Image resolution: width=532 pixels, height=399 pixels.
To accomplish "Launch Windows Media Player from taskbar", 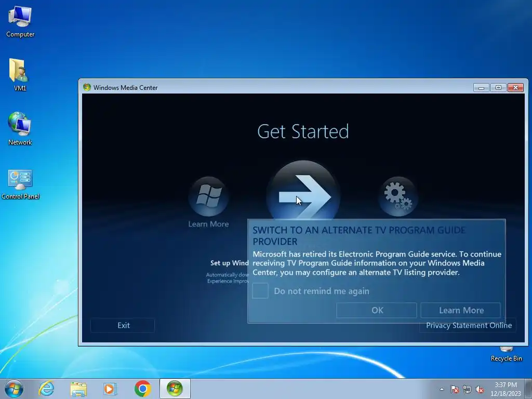I will tap(110, 389).
